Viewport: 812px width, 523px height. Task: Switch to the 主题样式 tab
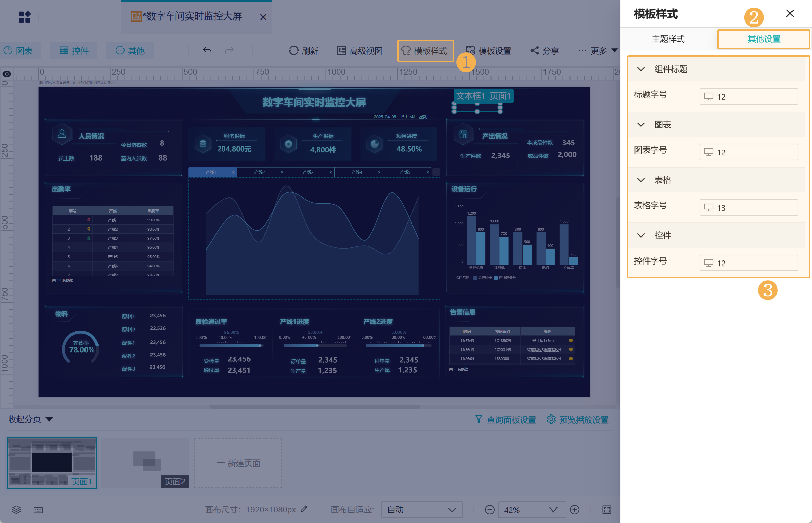point(668,39)
